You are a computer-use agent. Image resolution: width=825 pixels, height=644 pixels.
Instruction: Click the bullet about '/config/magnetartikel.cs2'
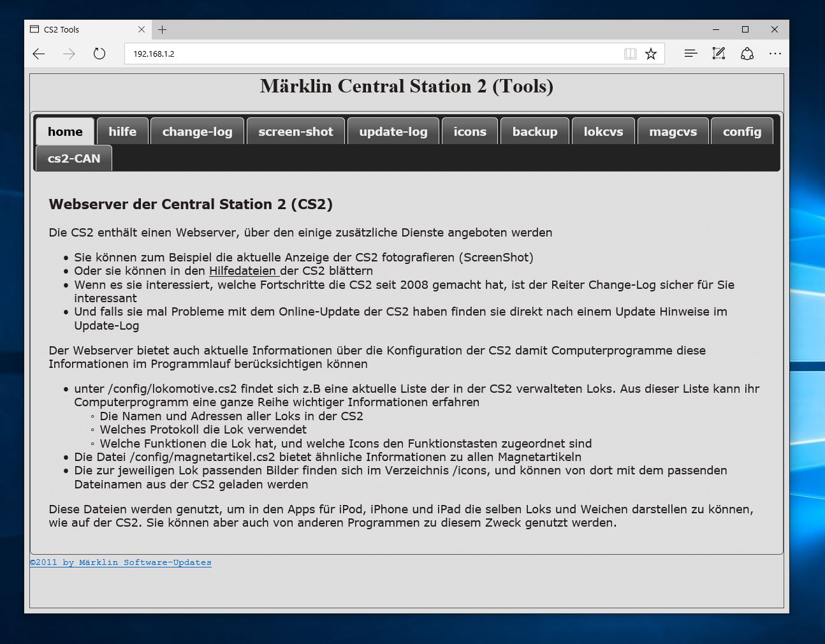328,457
